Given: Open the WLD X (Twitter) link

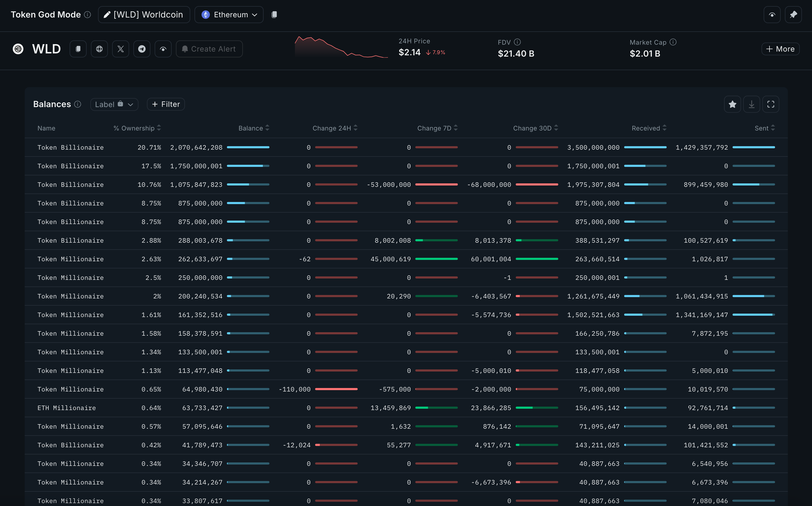Looking at the screenshot, I should (x=120, y=49).
